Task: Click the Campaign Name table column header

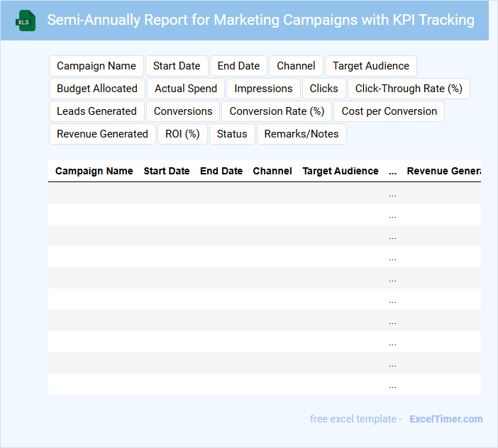Action: tap(94, 171)
